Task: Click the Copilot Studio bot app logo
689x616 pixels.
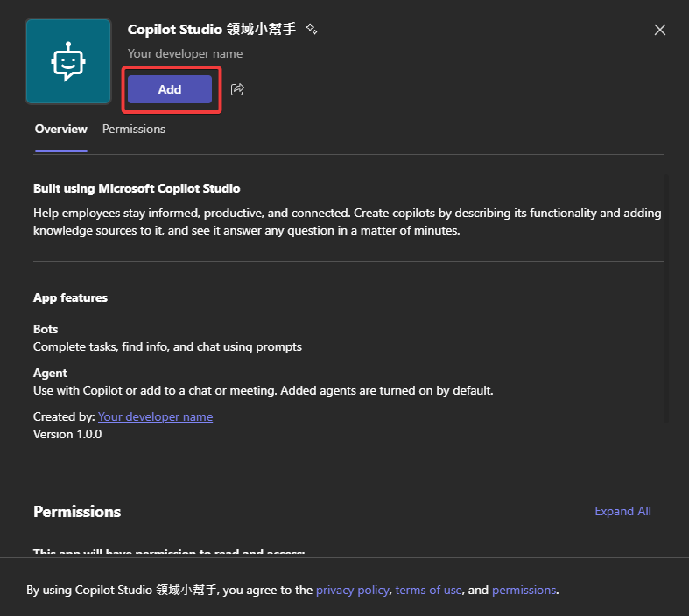Action: (x=68, y=61)
